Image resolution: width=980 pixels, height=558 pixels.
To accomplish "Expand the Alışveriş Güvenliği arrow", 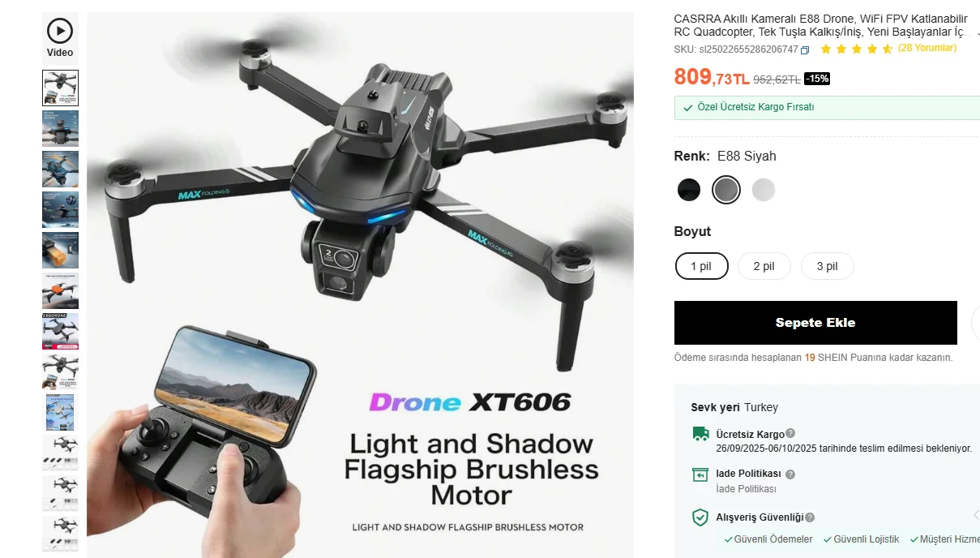I will tap(975, 516).
